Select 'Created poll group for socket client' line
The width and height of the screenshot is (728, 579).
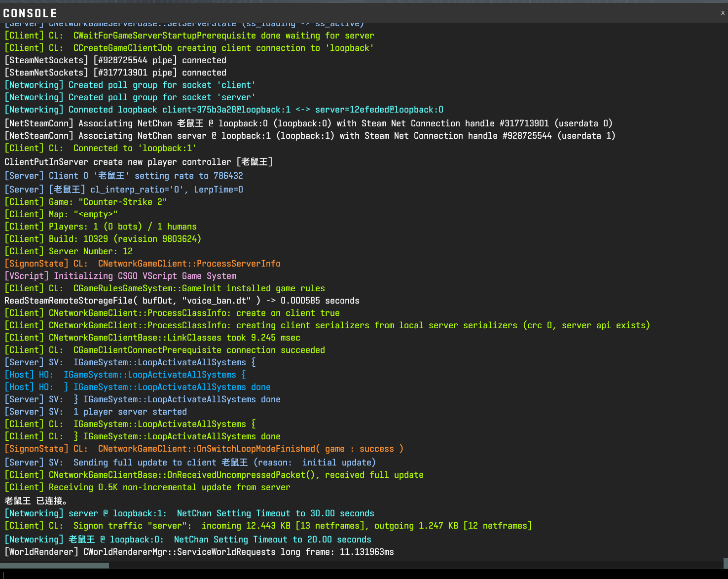tap(130, 85)
